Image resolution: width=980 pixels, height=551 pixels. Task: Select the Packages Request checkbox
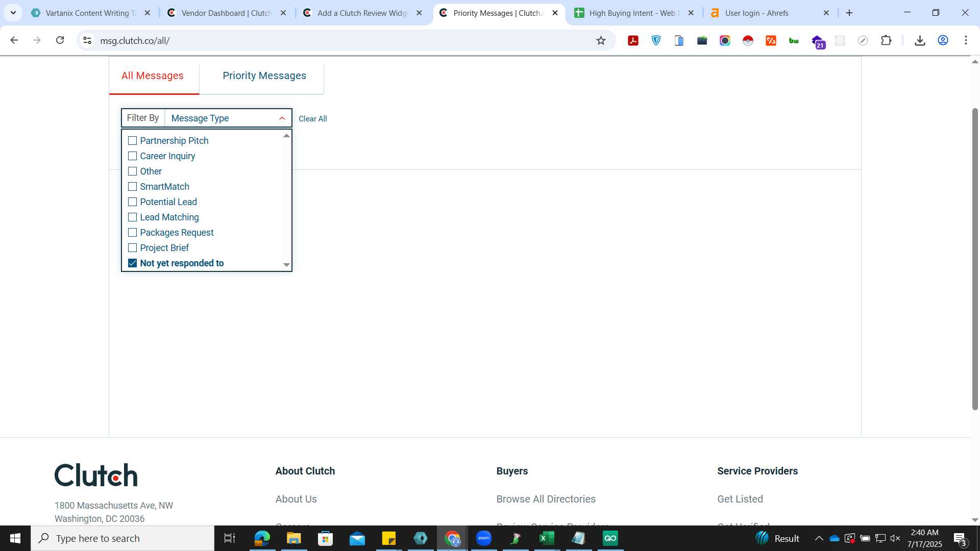[x=133, y=233]
